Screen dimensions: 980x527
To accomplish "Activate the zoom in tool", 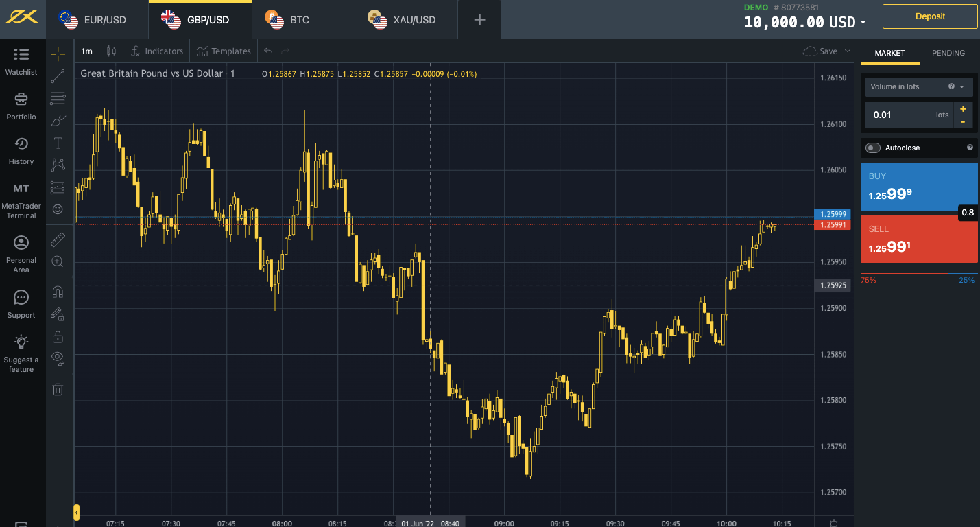I will click(58, 261).
